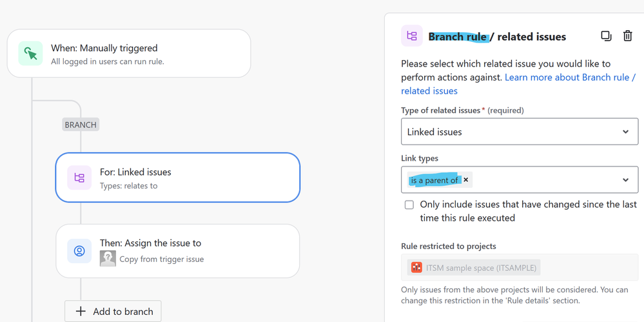Copy the branch rule component
This screenshot has width=644, height=322.
coord(606,36)
